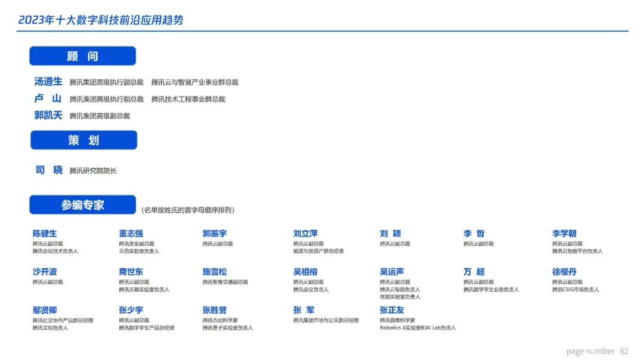Viewport: 644px width, 362px height.
Task: Click the text Robotics X实验室和AI Lab负责人
Action: tap(417, 328)
